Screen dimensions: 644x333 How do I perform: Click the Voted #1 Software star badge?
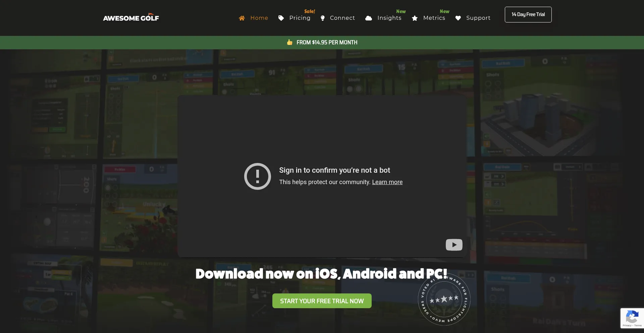coord(444,299)
